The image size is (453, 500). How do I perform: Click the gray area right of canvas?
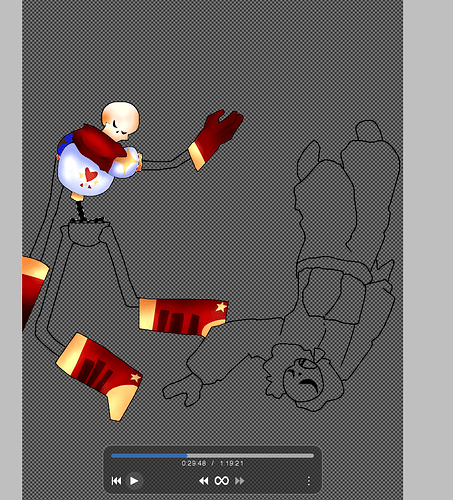point(428,250)
